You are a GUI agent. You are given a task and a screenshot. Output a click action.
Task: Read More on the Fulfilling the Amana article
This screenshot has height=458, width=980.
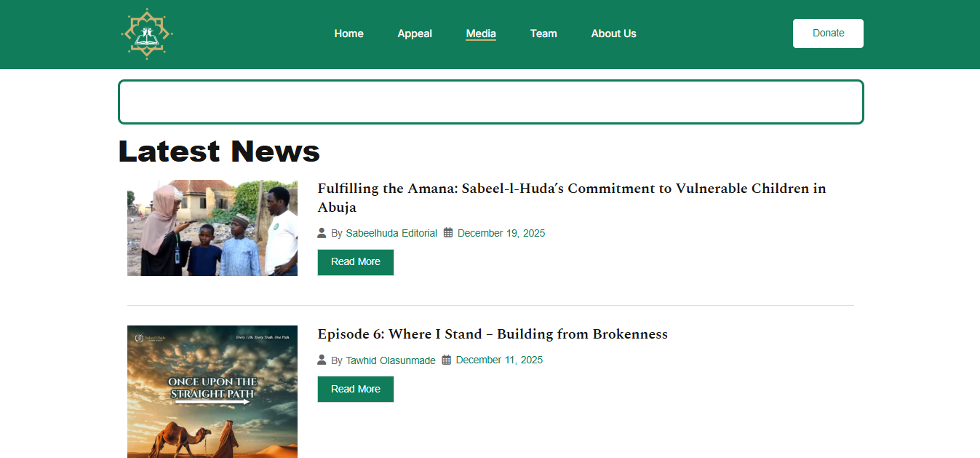click(356, 262)
